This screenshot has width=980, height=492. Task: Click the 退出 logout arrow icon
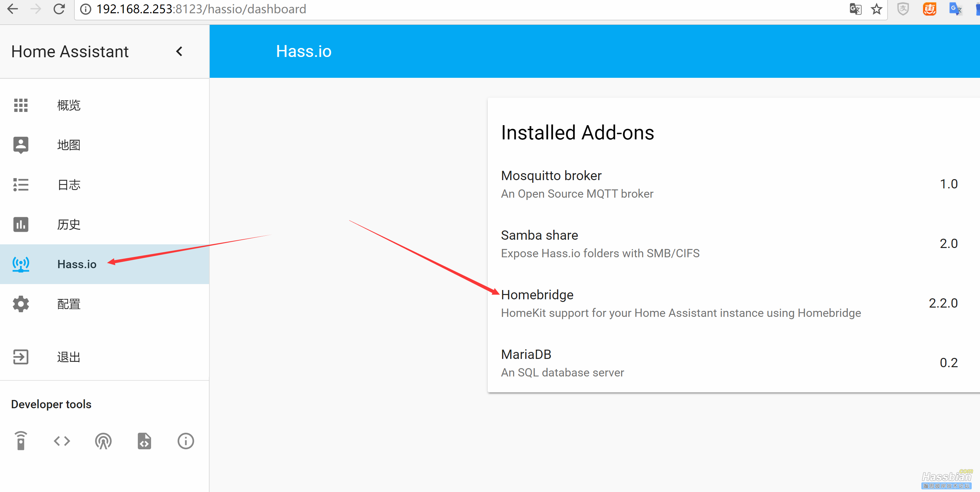click(x=21, y=357)
